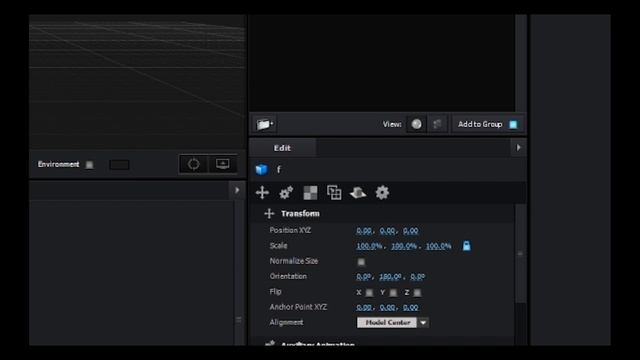Expand the arrow at right of Edit tab bar
The image size is (640, 360).
[x=518, y=147]
